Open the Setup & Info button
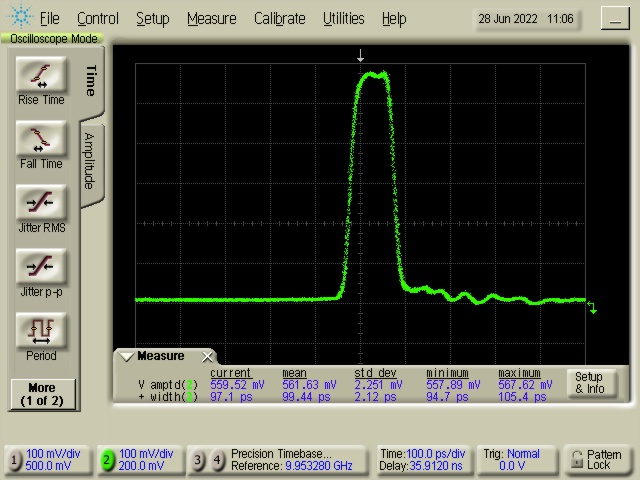This screenshot has height=480, width=640. [x=589, y=383]
